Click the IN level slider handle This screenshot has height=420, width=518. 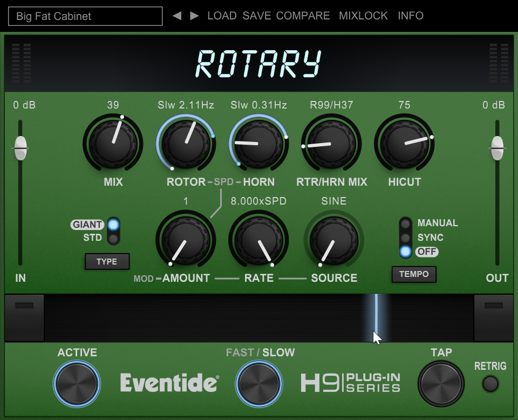[x=21, y=148]
